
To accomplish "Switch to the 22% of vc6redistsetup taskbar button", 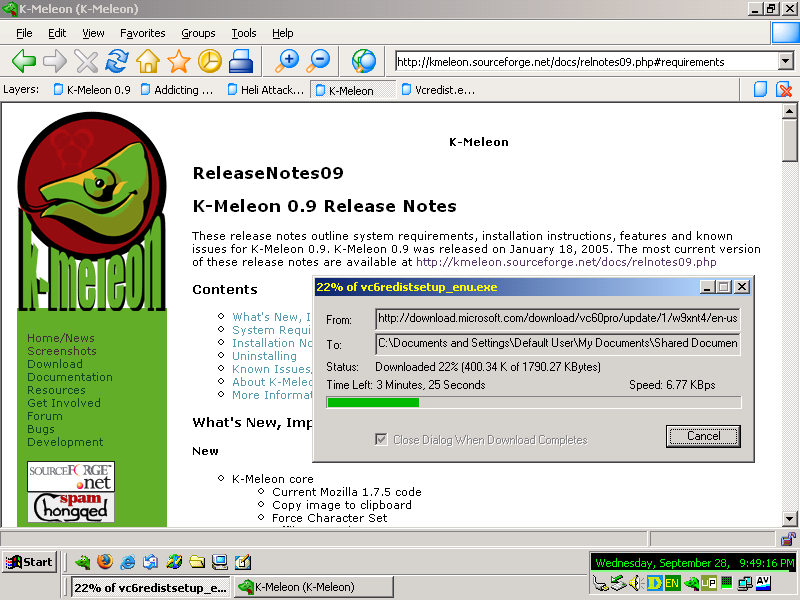I will point(150,587).
